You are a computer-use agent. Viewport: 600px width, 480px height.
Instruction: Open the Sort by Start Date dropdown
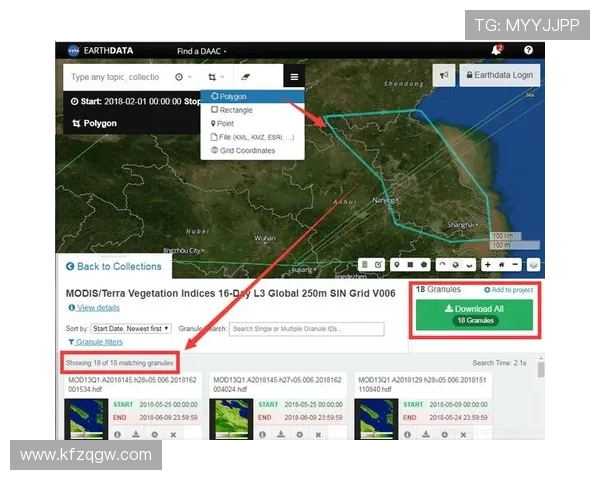point(131,328)
